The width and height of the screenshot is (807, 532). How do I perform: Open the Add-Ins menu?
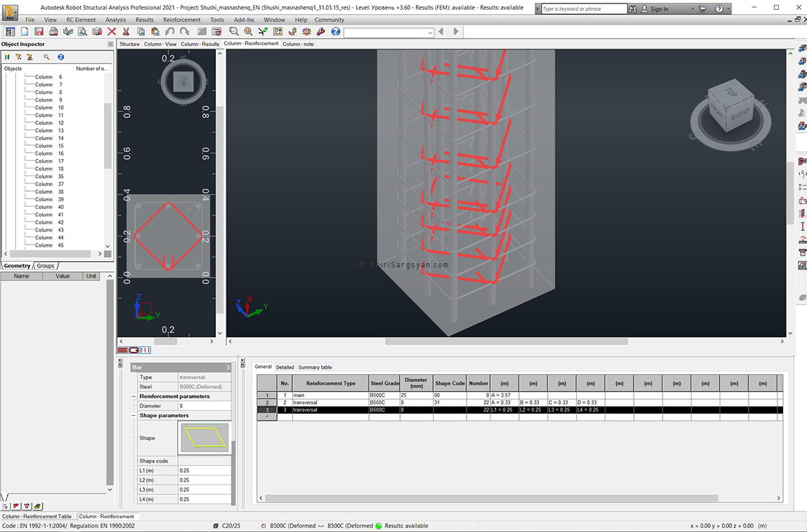(x=244, y=20)
